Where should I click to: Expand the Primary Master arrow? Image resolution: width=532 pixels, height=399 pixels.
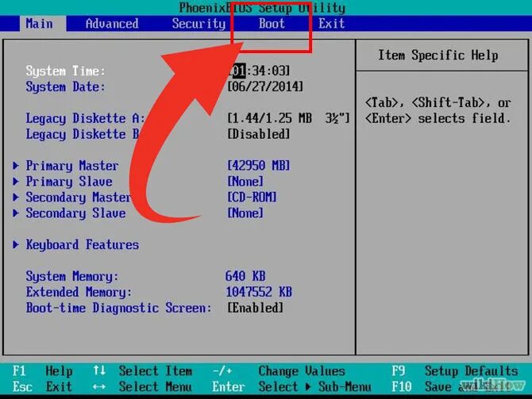[x=16, y=166]
